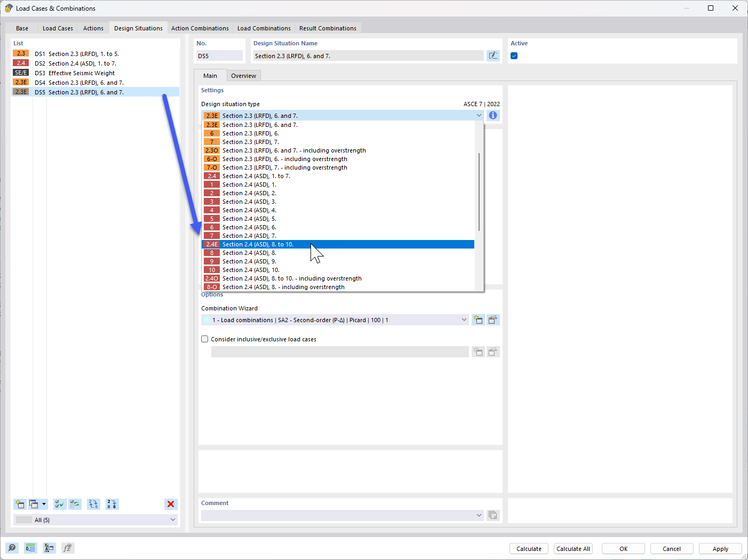Open the All (5) filter dropdown
This screenshot has width=748, height=560.
pyautogui.click(x=172, y=519)
